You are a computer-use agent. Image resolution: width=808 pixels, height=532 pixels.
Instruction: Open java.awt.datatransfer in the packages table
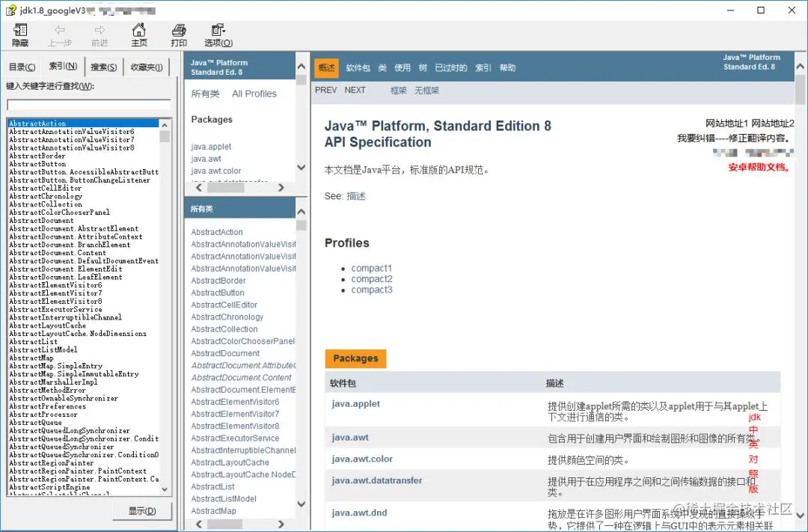point(376,480)
